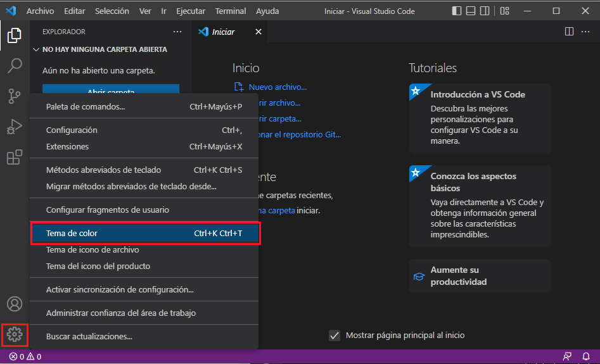600x364 pixels.
Task: Choose Buscar actualizaciones menu entry
Action: [144, 337]
